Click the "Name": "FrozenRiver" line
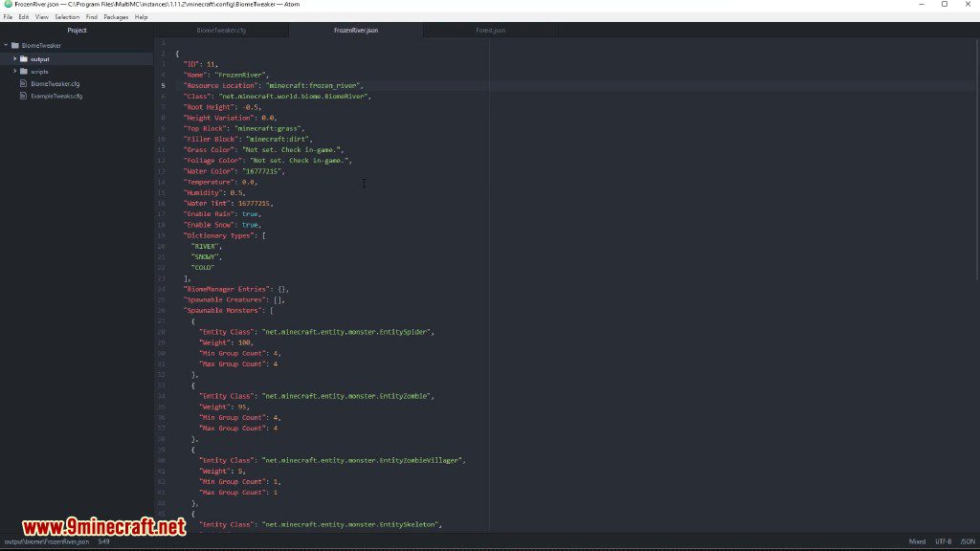Image resolution: width=980 pixels, height=551 pixels. point(226,75)
